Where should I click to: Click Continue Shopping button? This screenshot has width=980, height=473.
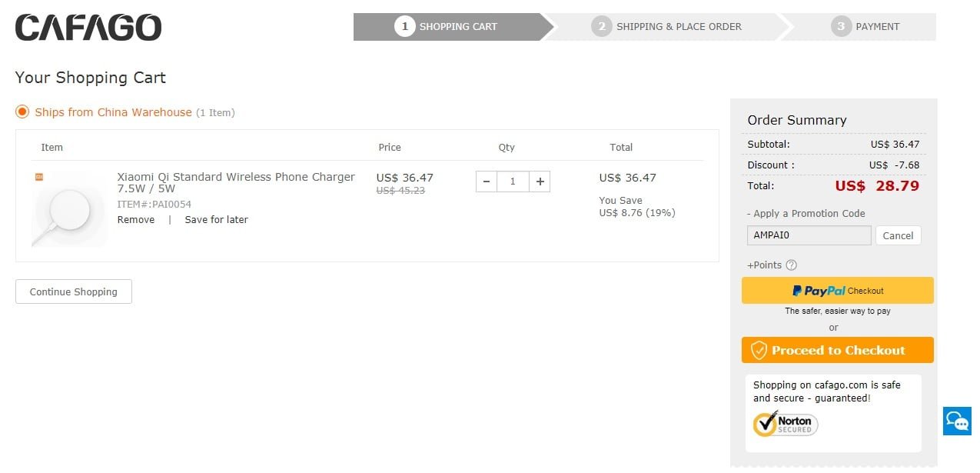(x=74, y=291)
